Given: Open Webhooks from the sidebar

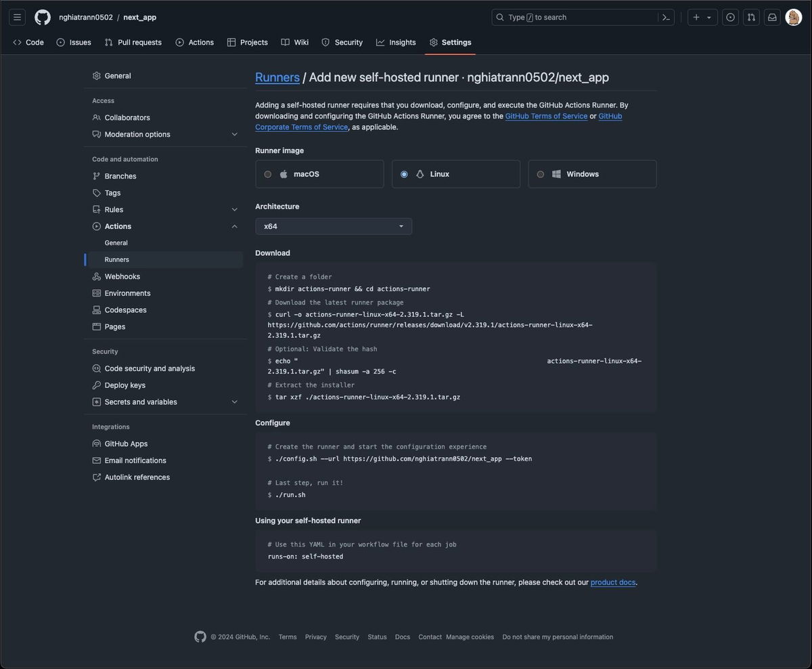Looking at the screenshot, I should point(122,276).
